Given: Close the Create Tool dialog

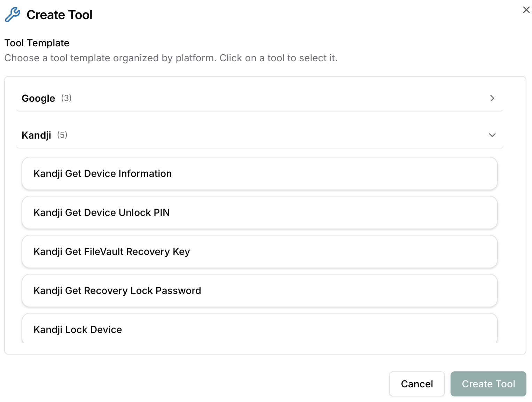Looking at the screenshot, I should (x=526, y=10).
